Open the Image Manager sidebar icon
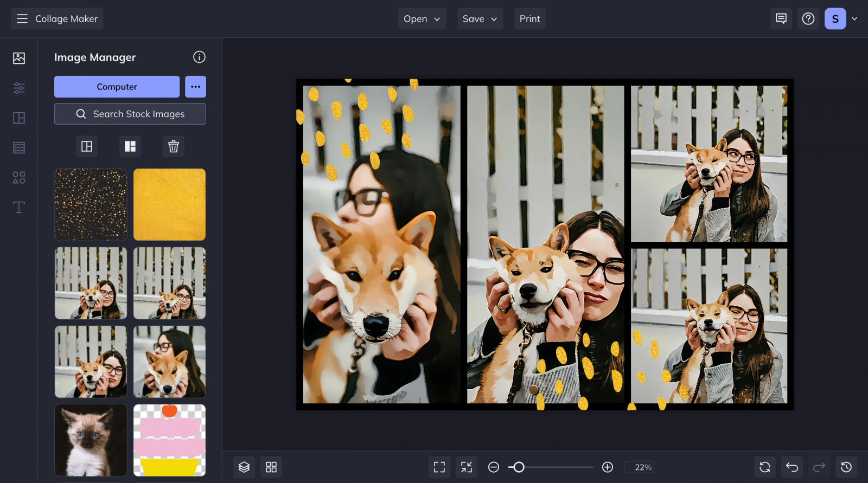 click(x=19, y=58)
